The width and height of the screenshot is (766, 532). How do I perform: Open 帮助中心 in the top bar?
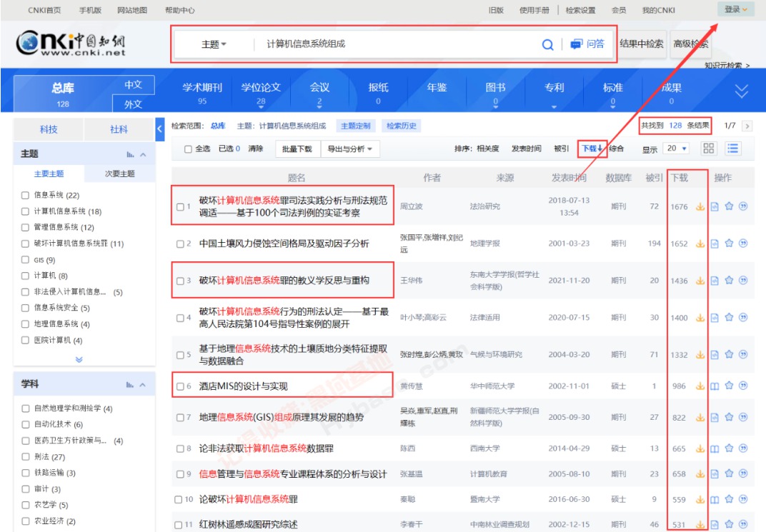pyautogui.click(x=180, y=10)
